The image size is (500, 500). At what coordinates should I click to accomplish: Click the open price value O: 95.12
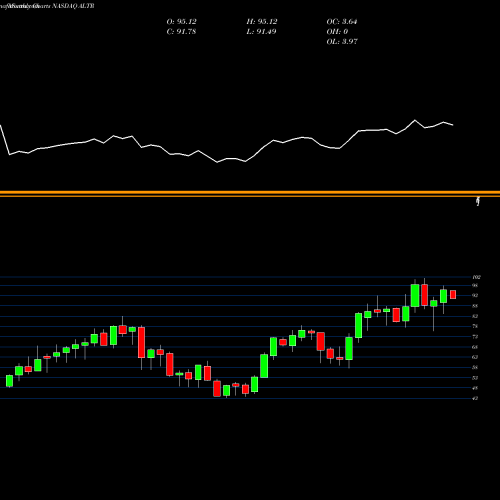tap(181, 22)
